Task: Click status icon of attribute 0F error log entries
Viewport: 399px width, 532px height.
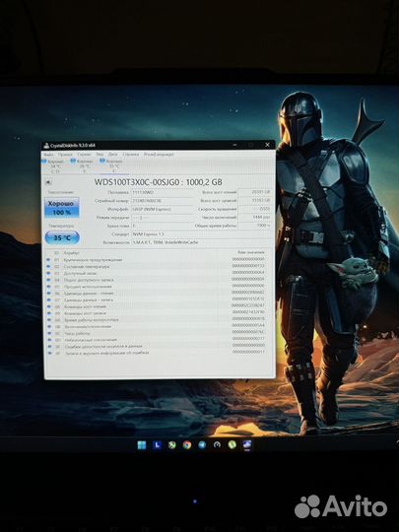Action: 50,354
